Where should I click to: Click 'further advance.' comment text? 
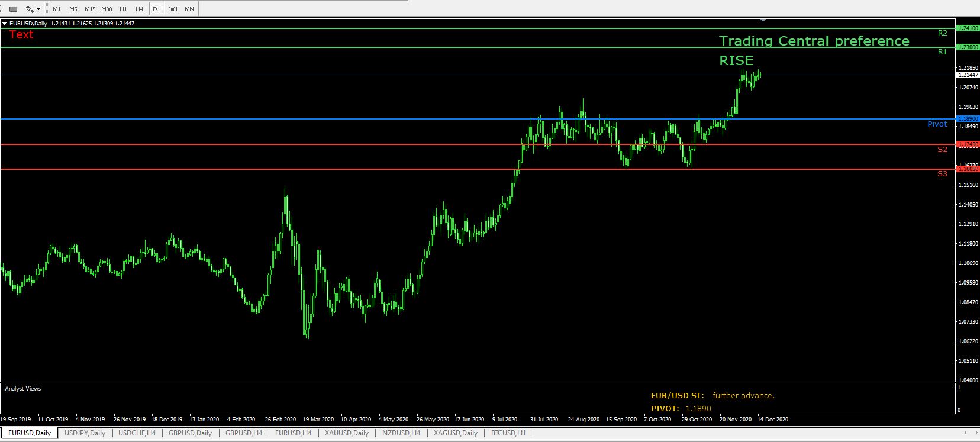point(743,396)
